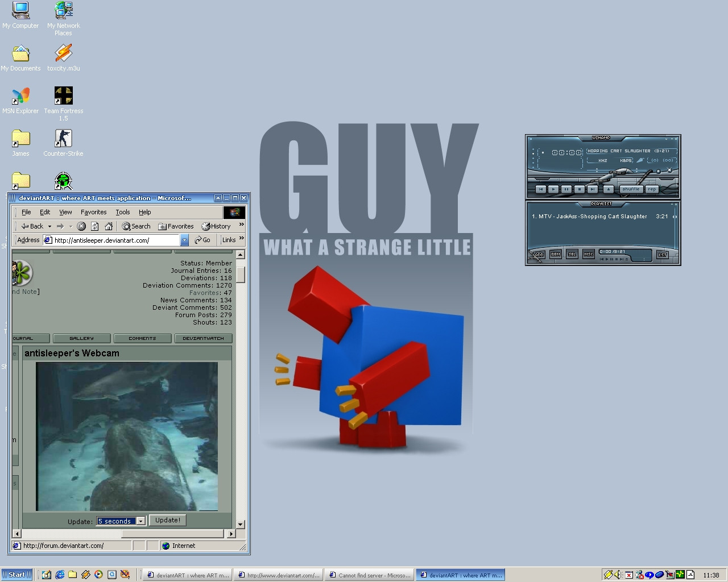
Task: Launch Windows Media Player from Quick Launch
Action: coord(98,575)
